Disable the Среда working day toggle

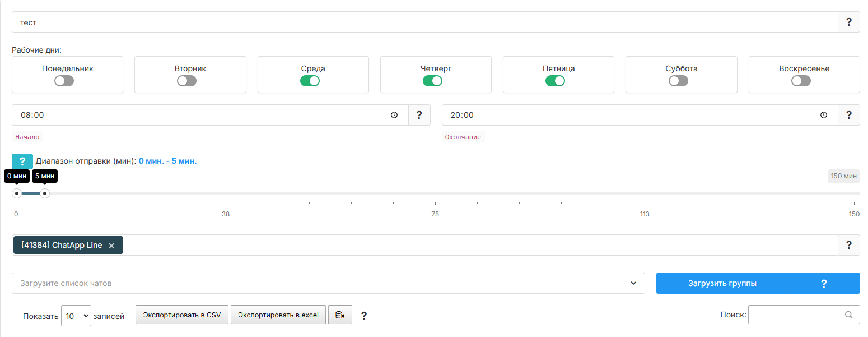[x=310, y=81]
